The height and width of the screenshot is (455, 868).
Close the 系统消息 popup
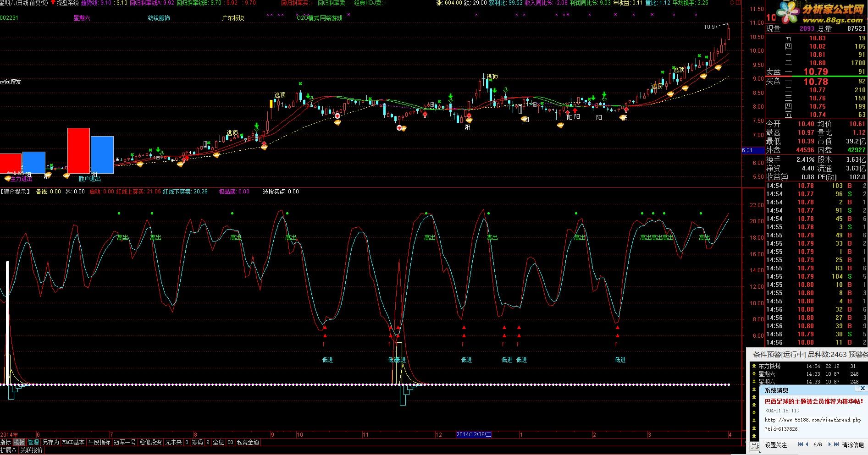coord(862,389)
